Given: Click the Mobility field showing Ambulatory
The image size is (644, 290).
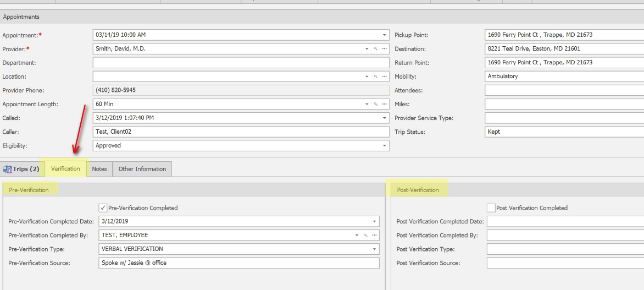Looking at the screenshot, I should (564, 76).
